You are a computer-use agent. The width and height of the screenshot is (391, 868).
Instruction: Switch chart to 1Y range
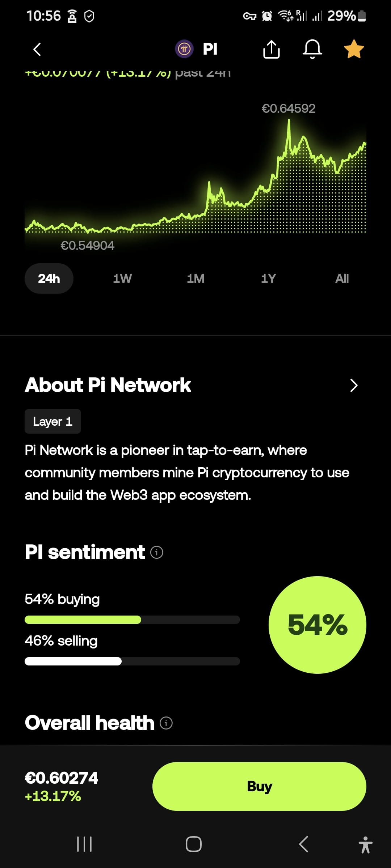click(x=269, y=278)
